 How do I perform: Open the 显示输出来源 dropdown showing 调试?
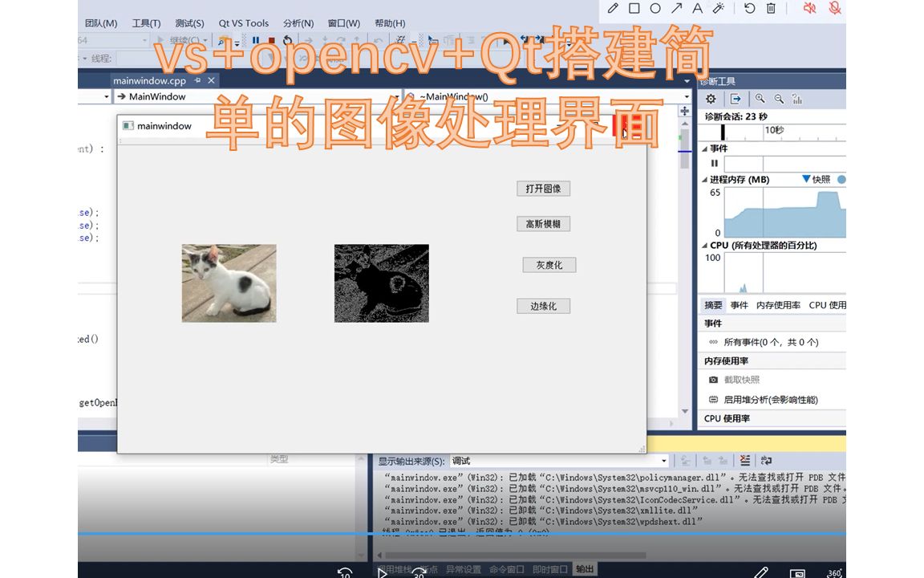point(664,460)
